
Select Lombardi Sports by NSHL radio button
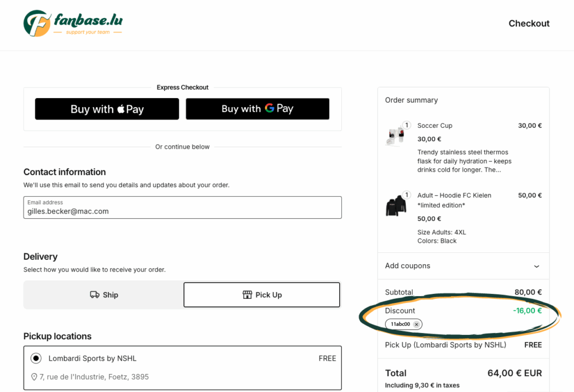(x=36, y=358)
